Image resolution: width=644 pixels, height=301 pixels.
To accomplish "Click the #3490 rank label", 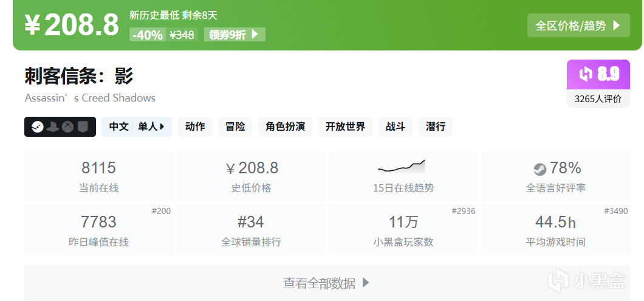I will (x=615, y=212).
